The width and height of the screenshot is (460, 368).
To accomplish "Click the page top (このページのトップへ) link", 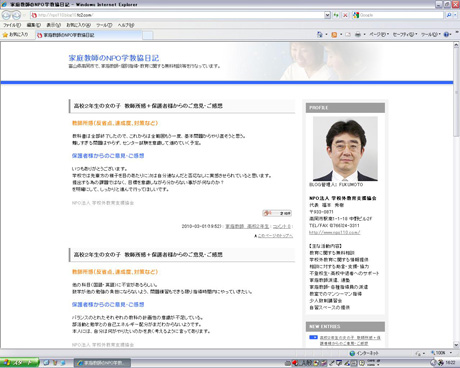I will (x=275, y=236).
